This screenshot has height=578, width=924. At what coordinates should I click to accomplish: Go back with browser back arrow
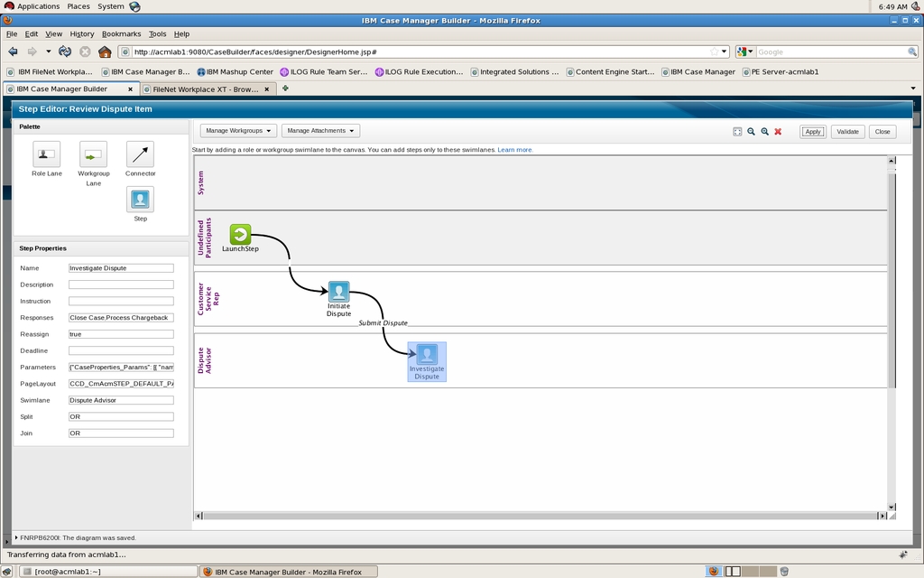[13, 51]
